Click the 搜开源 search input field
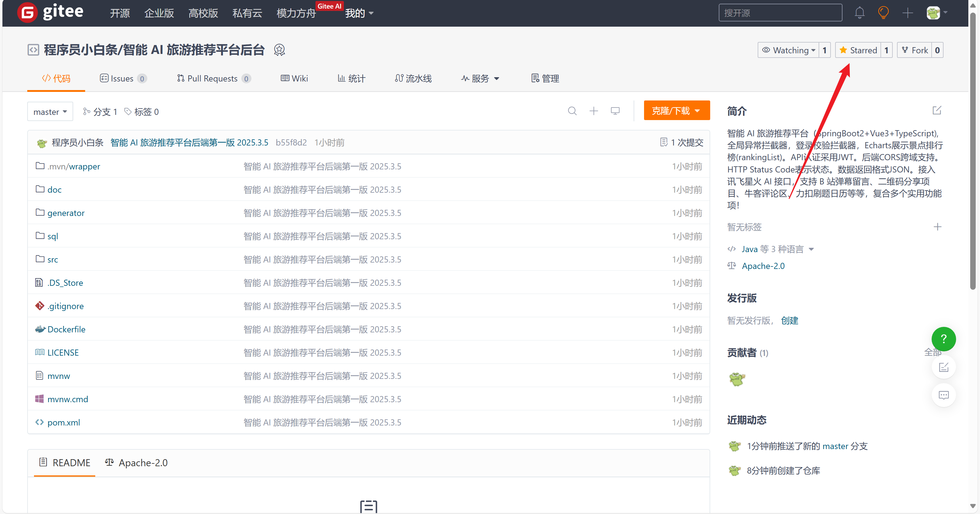This screenshot has height=514, width=980. tap(780, 13)
